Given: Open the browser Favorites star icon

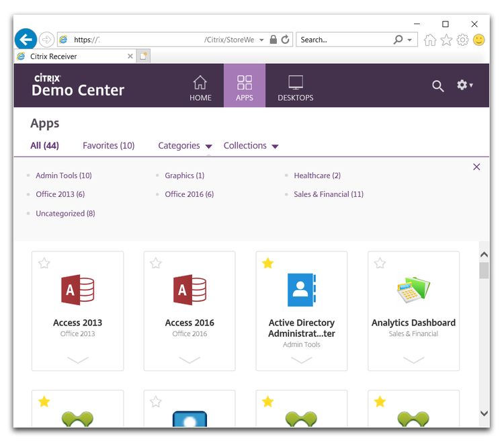Looking at the screenshot, I should click(x=446, y=40).
